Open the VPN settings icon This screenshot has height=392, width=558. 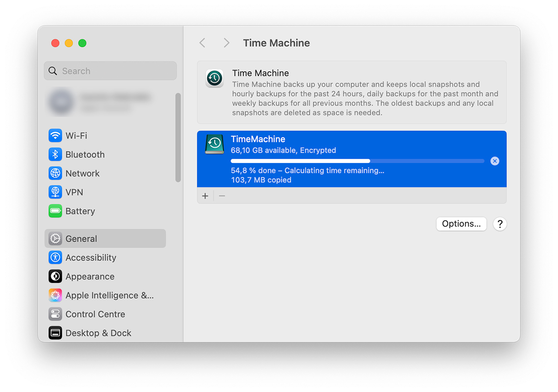55,192
